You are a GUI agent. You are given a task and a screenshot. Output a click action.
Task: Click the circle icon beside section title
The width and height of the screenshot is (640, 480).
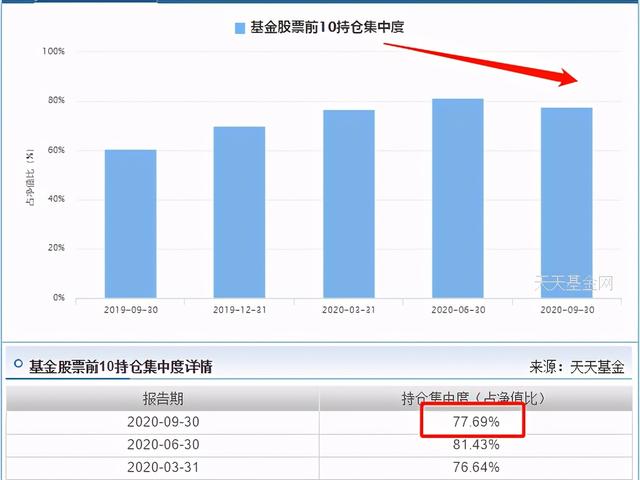(x=17, y=366)
